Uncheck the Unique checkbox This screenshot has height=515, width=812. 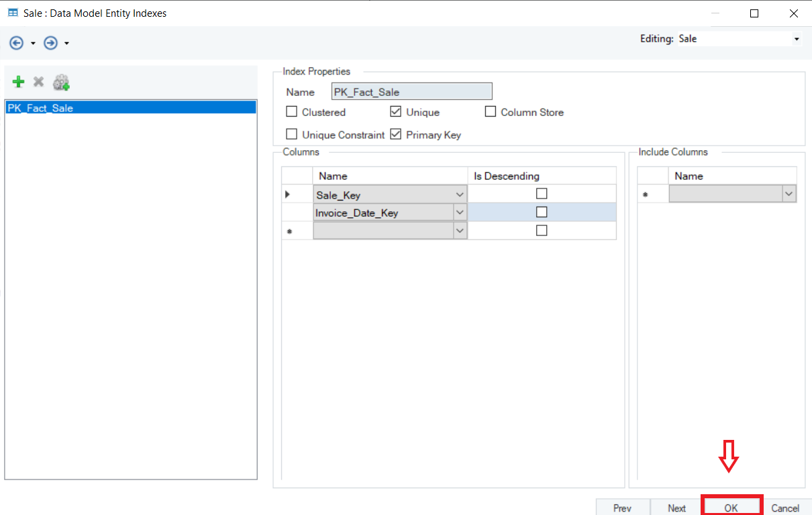tap(395, 112)
